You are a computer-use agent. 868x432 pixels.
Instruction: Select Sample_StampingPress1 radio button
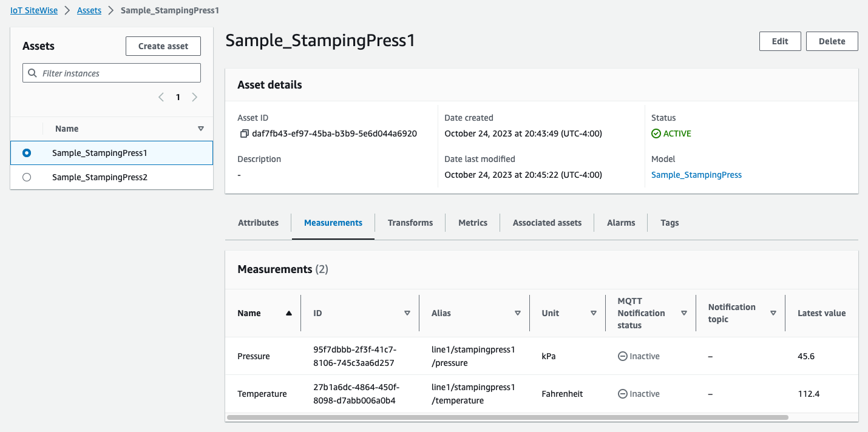coord(27,153)
